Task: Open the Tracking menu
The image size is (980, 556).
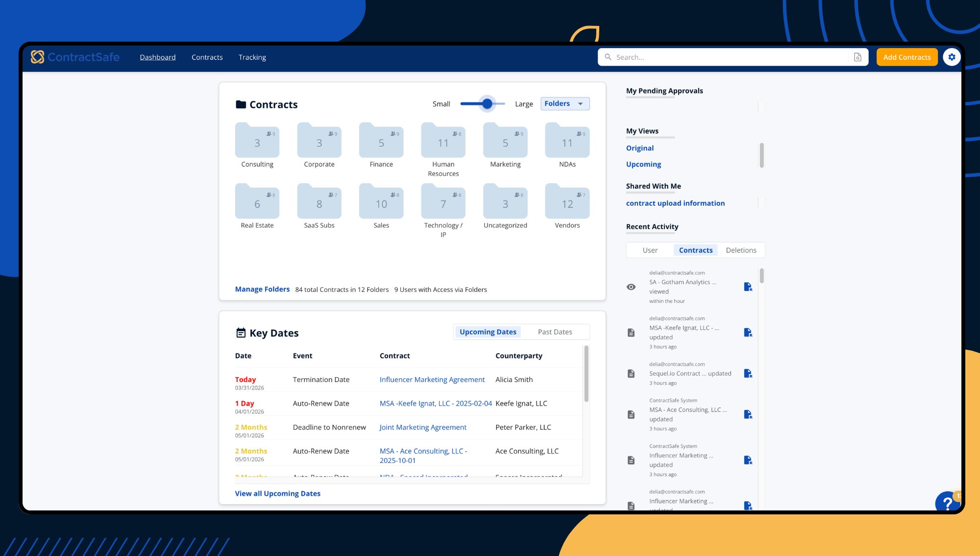Action: 252,57
